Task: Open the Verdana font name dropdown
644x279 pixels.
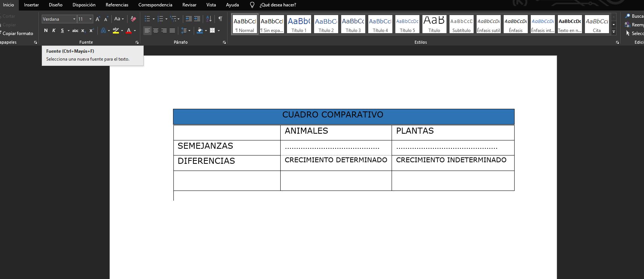Action: tap(74, 19)
